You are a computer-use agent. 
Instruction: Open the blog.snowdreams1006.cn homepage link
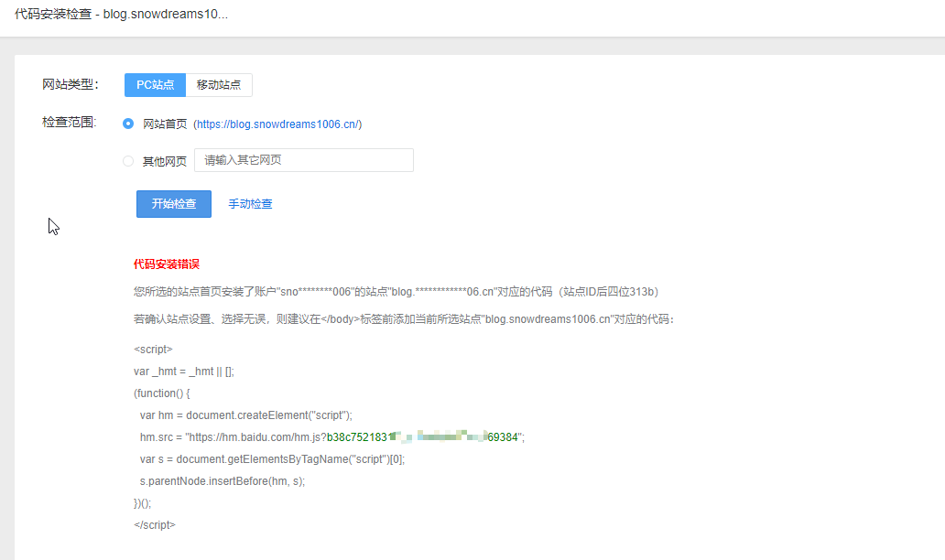pos(277,124)
